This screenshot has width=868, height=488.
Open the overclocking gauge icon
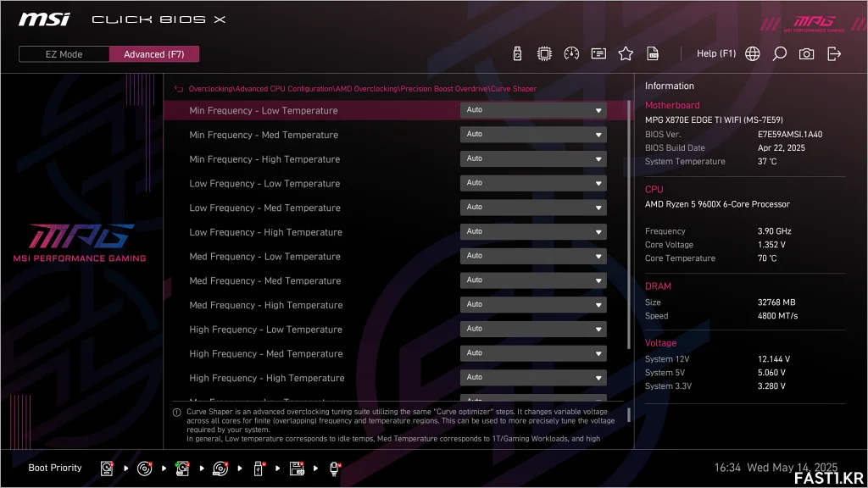click(x=571, y=53)
